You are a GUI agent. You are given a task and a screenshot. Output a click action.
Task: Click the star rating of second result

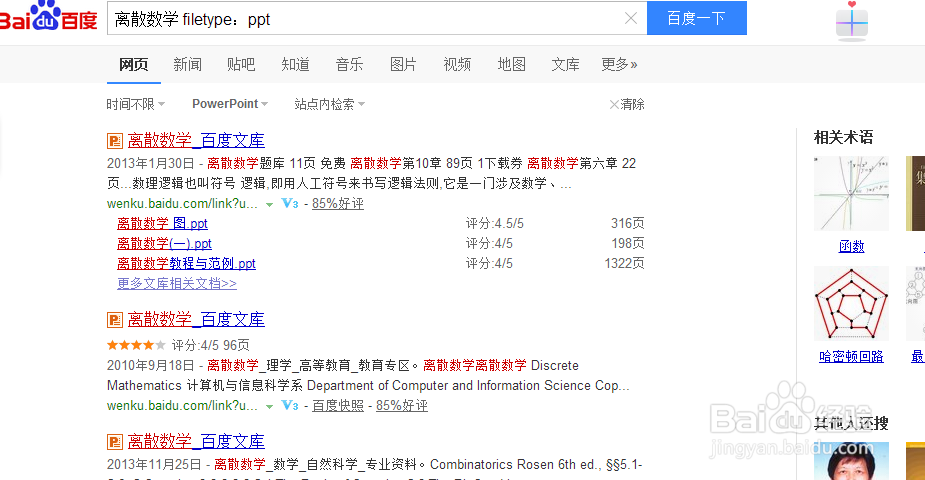coord(136,345)
